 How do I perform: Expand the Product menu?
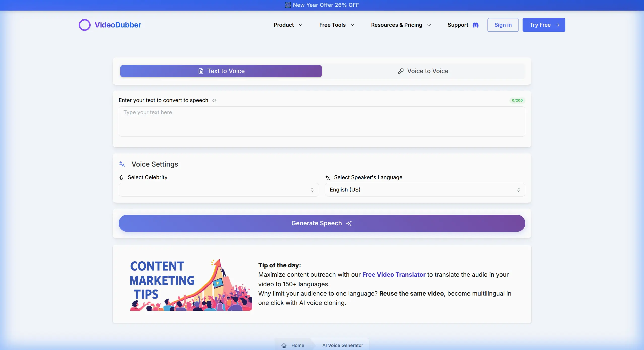(288, 25)
